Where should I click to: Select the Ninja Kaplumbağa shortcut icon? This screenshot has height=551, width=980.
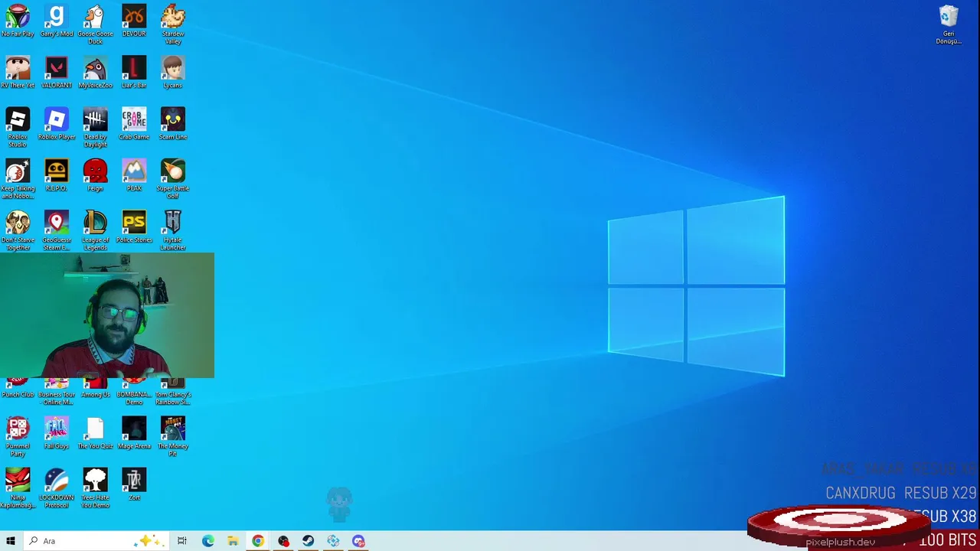(x=18, y=488)
